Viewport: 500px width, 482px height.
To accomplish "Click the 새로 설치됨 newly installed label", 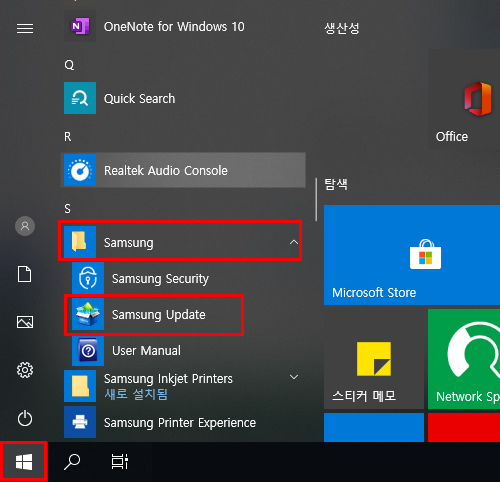I will [x=136, y=394].
